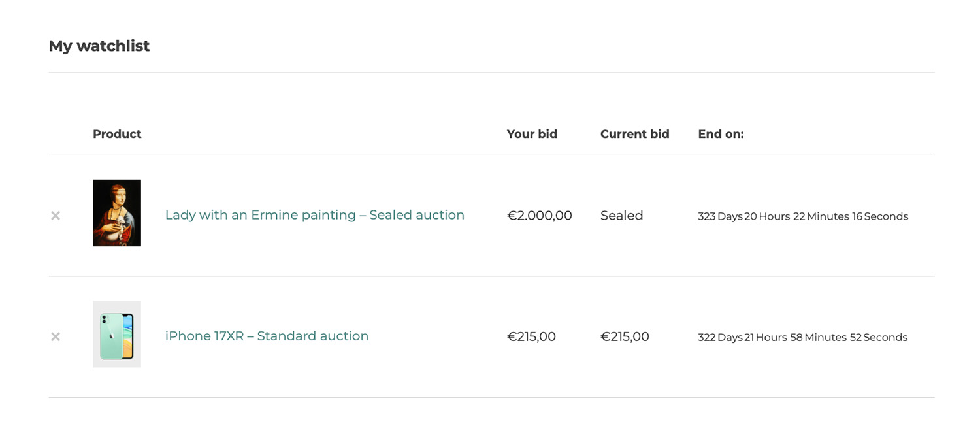Viewport: 980px width, 441px height.
Task: Click 22 Minutes in the painting countdown
Action: 821,216
